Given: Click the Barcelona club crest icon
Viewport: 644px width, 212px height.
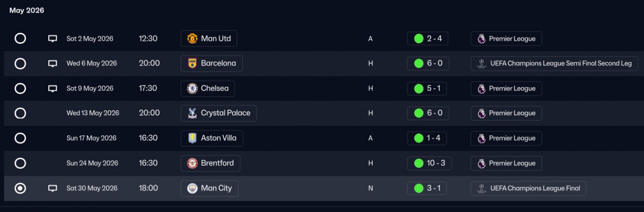Looking at the screenshot, I should tap(192, 63).
